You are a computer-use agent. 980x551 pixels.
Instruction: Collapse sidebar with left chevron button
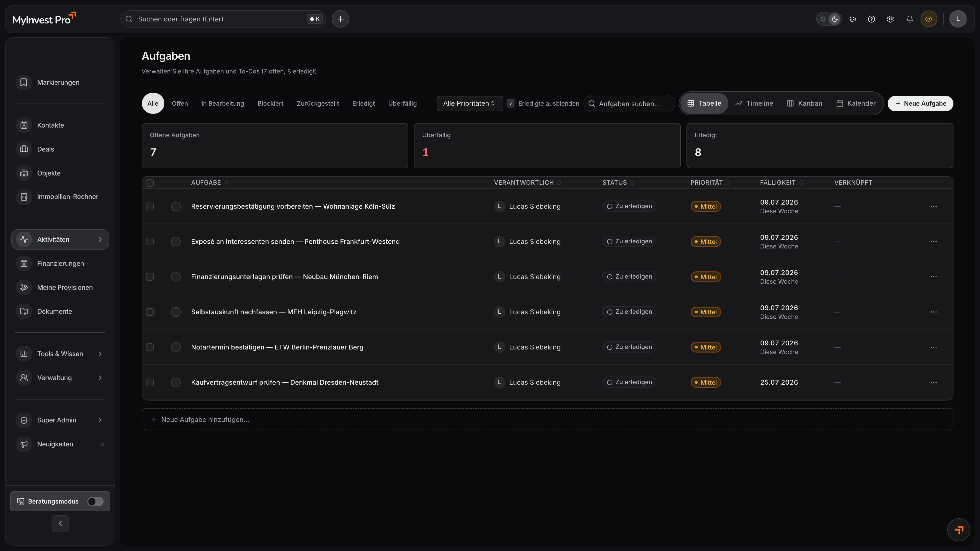pos(60,524)
